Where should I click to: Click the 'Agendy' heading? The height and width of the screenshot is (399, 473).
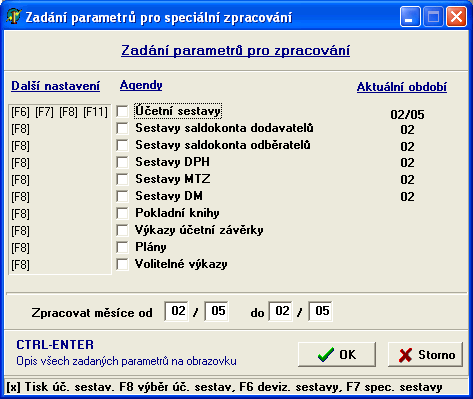click(x=141, y=85)
